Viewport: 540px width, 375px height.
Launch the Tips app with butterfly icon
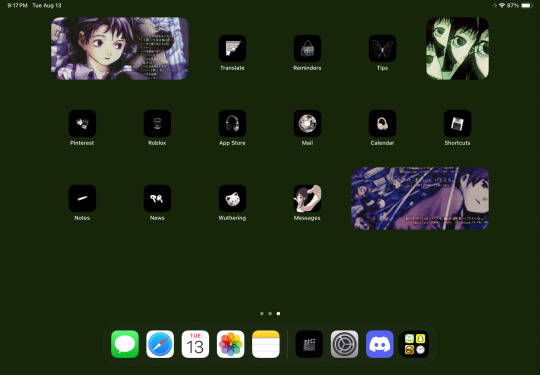click(x=382, y=49)
